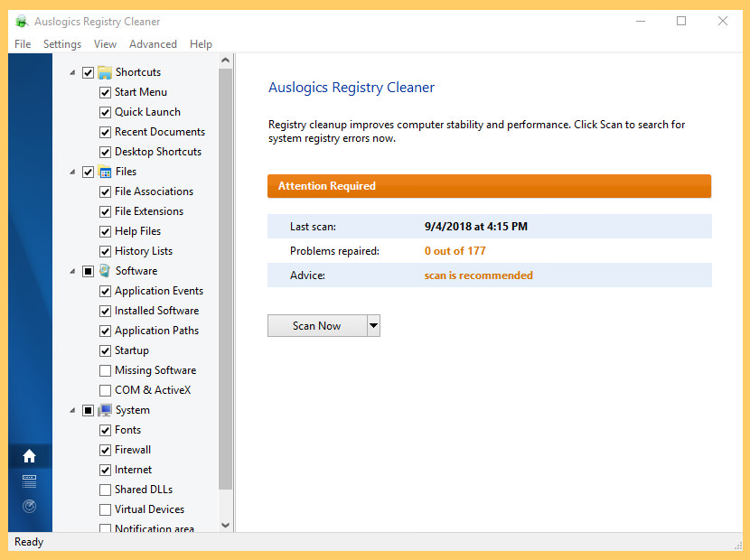Toggle the File Associations checkbox
Viewport: 750px width, 560px height.
[105, 191]
